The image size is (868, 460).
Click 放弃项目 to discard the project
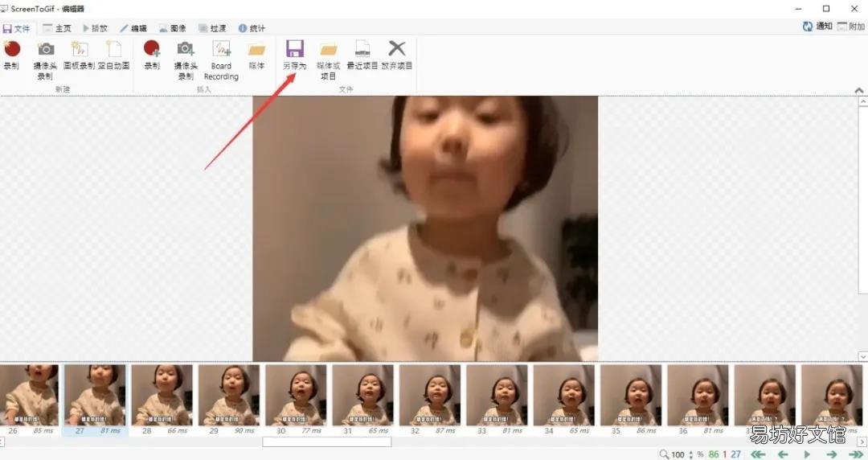(397, 55)
